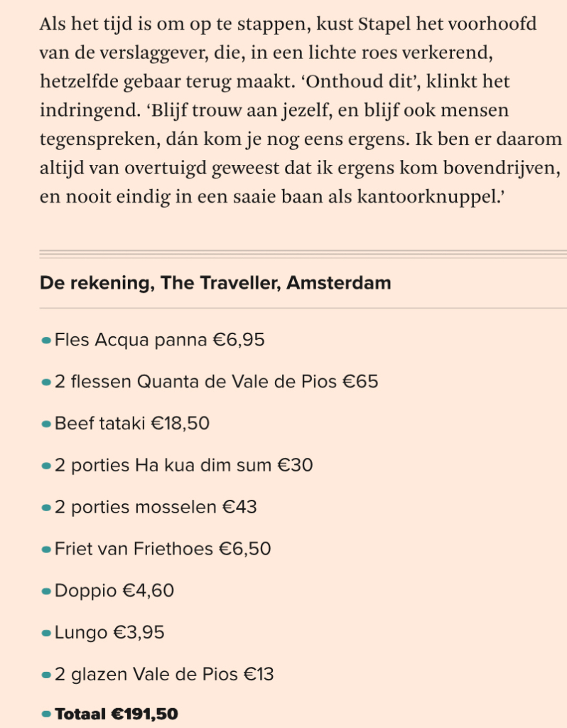The height and width of the screenshot is (728, 567).
Task: Click the bullet before 2 porties mosselen
Action: pyautogui.click(x=46, y=508)
